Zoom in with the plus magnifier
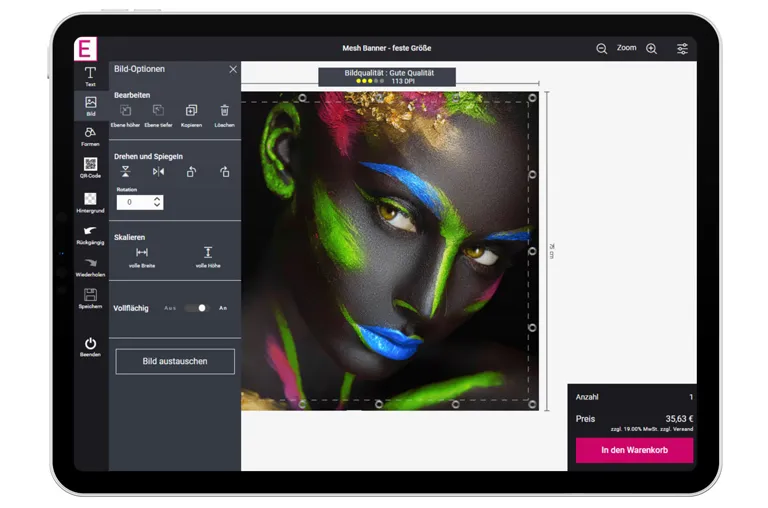This screenshot has width=768, height=508. [x=651, y=48]
